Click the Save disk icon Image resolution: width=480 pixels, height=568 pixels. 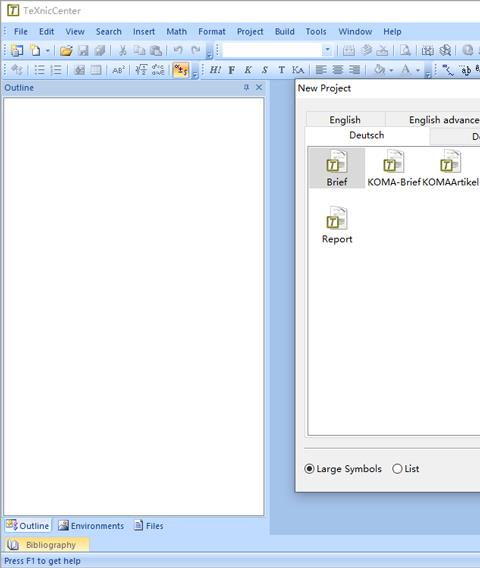83,50
